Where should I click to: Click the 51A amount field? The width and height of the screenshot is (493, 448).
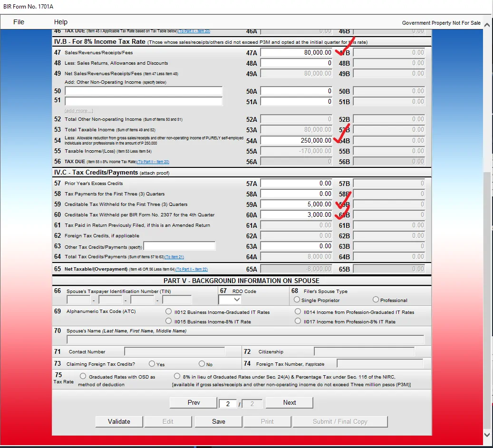pos(296,102)
